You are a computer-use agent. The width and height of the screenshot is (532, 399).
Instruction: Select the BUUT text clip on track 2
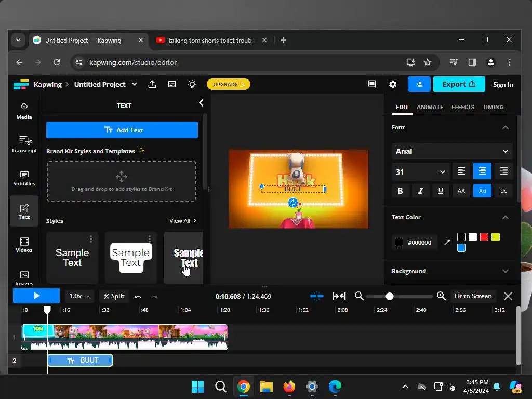tap(80, 361)
